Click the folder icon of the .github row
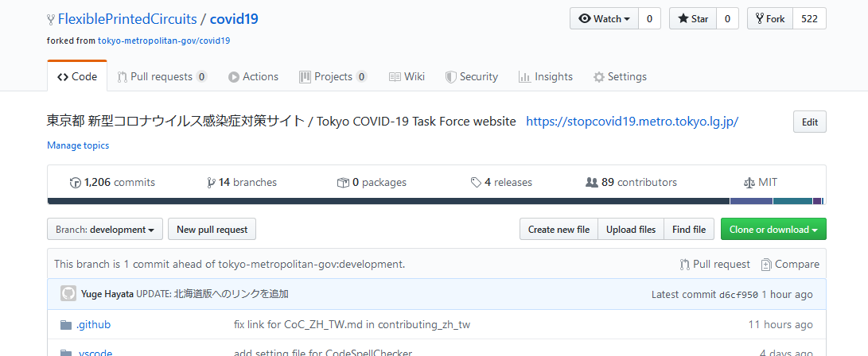 pyautogui.click(x=66, y=324)
